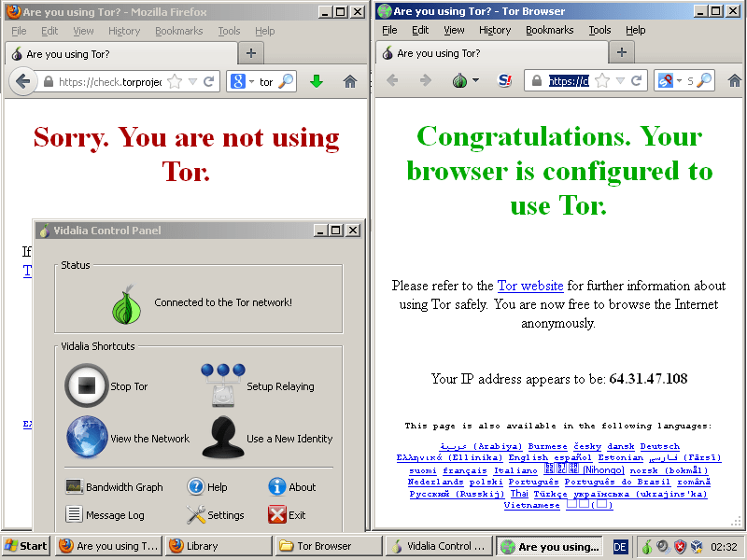Open URL history dropdown in Mozilla Firefox
Viewport: 747px width, 560px height.
192,82
